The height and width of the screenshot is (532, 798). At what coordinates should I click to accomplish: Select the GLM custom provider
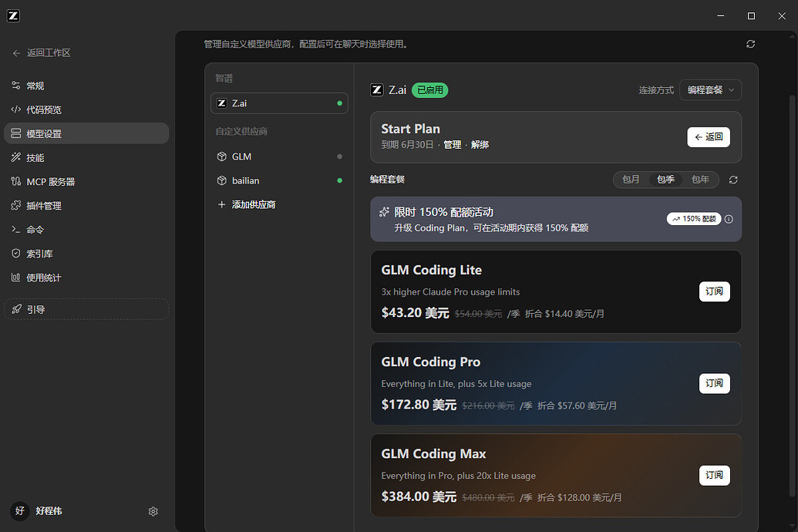279,157
